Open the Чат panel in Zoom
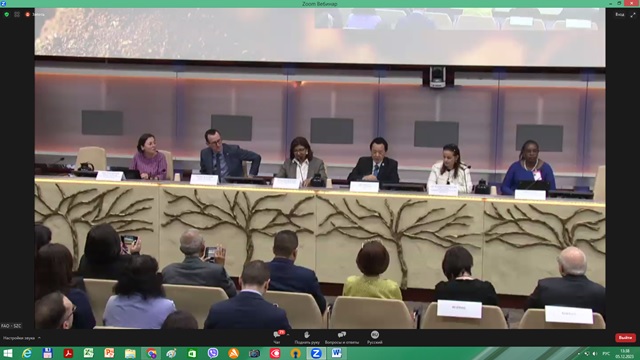Image resolution: width=640 pixels, height=360 pixels. coord(277,337)
